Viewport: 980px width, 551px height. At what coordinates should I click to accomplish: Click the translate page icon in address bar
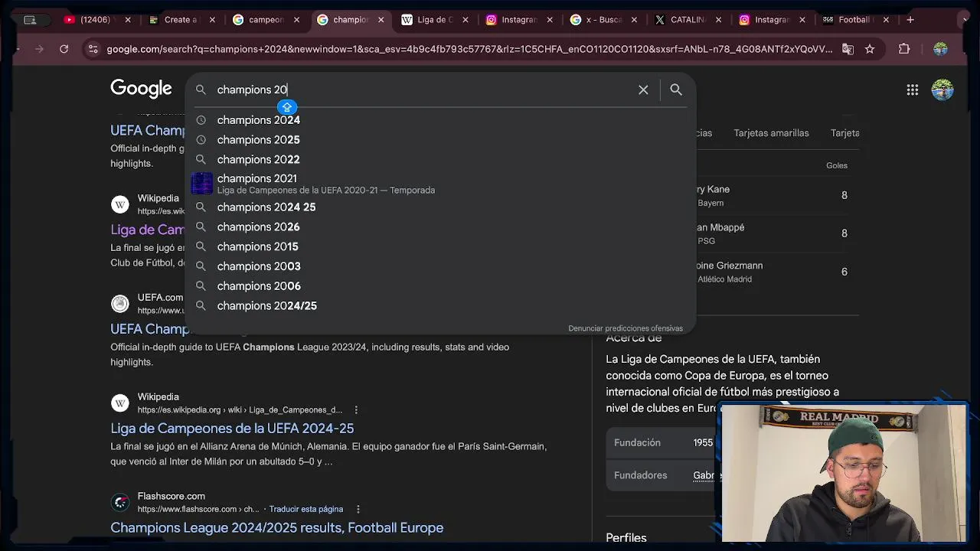pyautogui.click(x=848, y=49)
